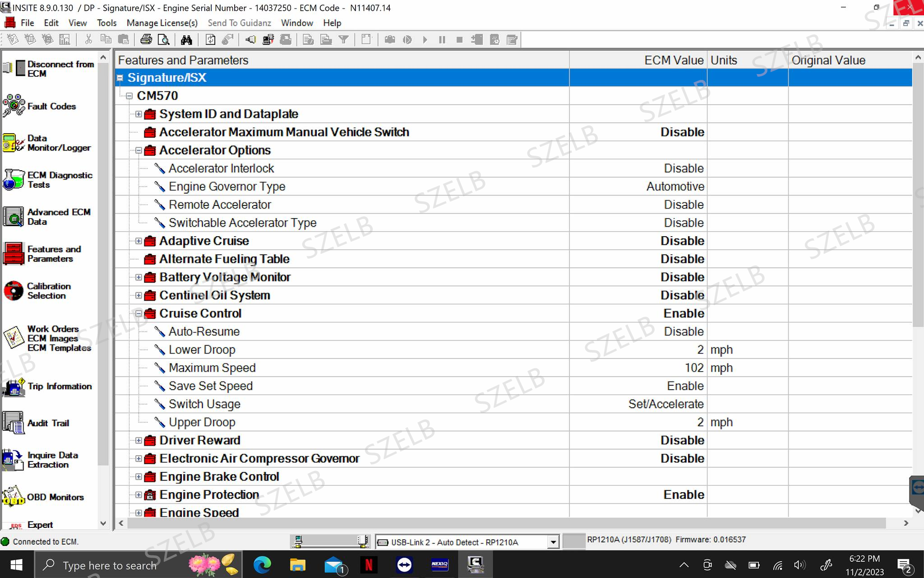Screen dimensions: 924x578
Task: Open Manage License(s) menu
Action: pos(162,23)
